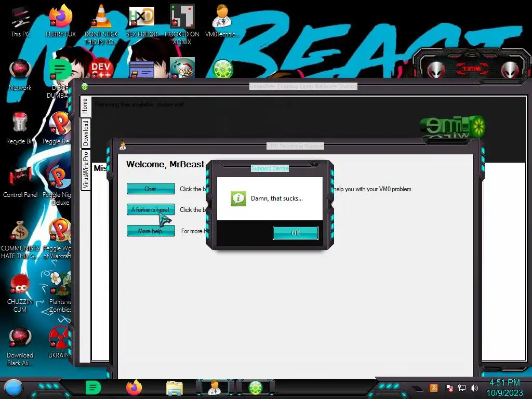This screenshot has height=399, width=532.
Task: Click the network tray icon
Action: [461, 388]
